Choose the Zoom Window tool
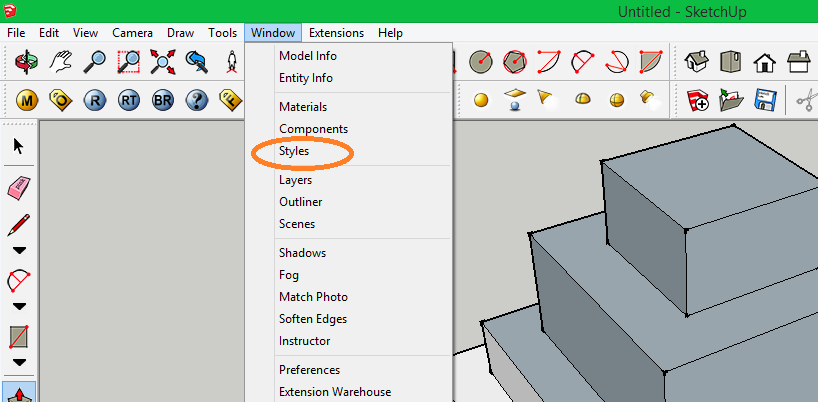Screen dimensions: 818x402 click(128, 62)
